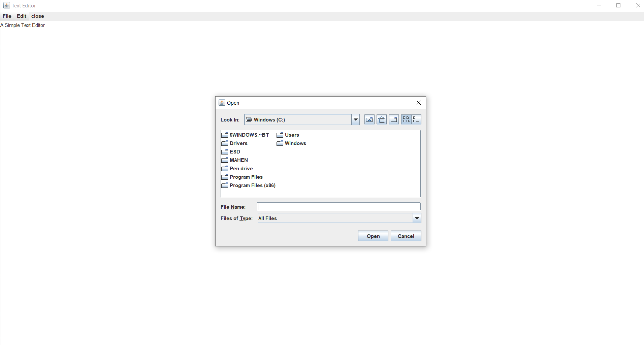Open the Look In drive dropdown
This screenshot has width=644, height=345.
pos(355,119)
